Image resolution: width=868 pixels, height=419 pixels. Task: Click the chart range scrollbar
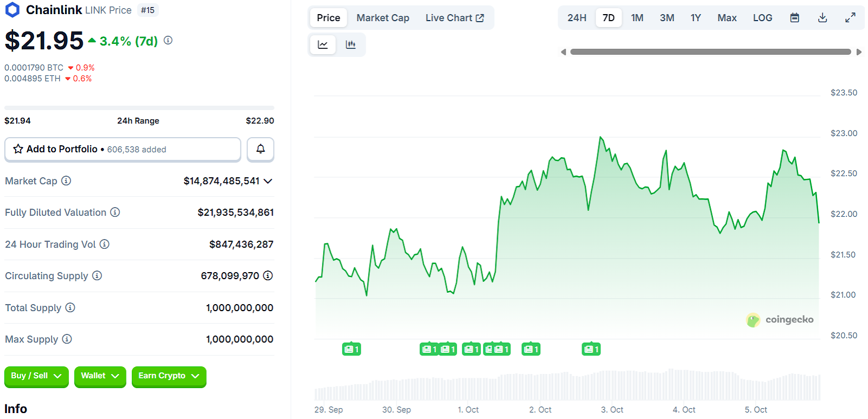tap(711, 52)
